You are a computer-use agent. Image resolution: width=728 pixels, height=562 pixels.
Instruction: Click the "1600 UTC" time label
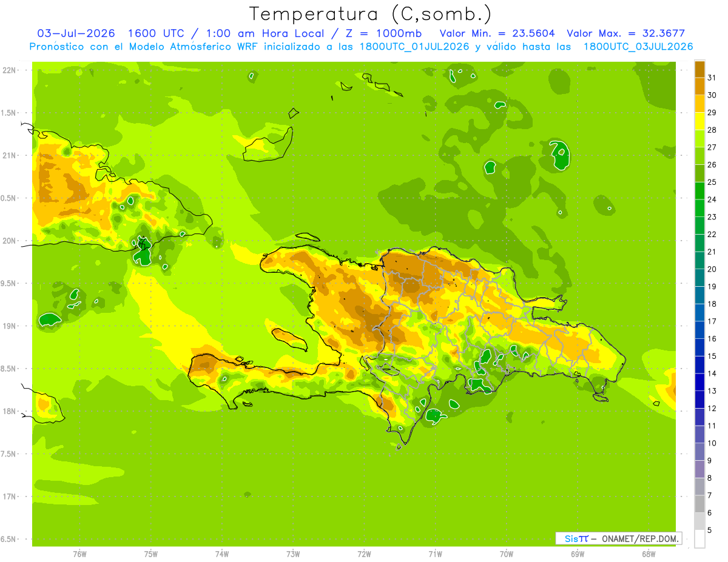[158, 33]
